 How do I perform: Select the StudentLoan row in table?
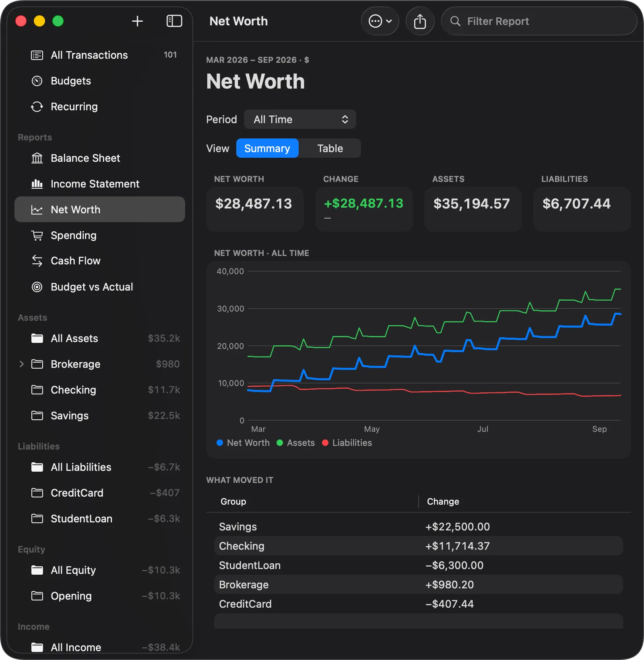click(419, 565)
